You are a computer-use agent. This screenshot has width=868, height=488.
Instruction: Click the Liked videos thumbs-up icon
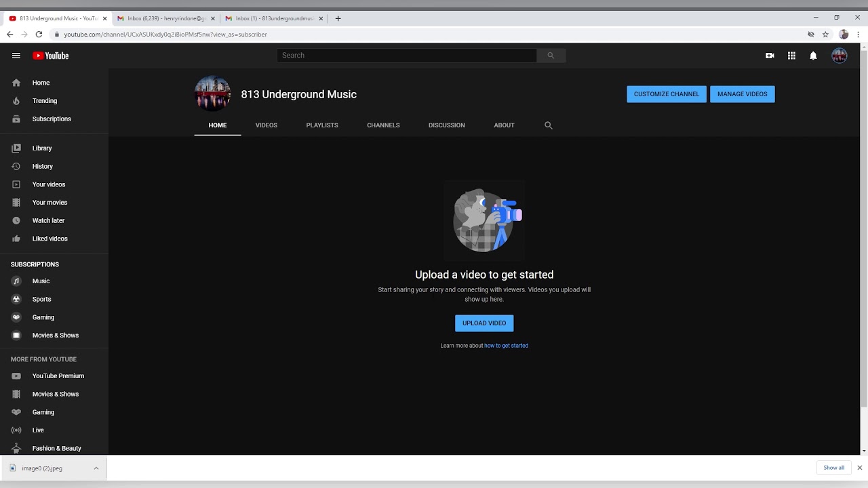16,239
